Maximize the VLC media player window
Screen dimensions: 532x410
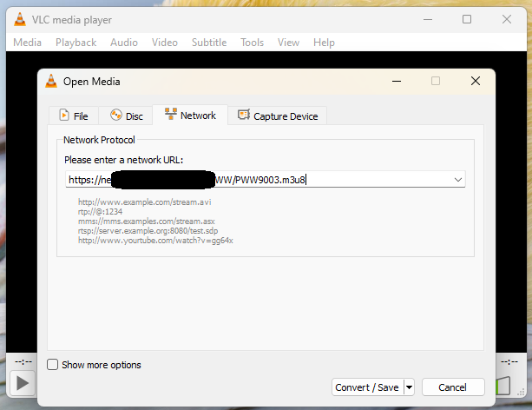tap(467, 19)
